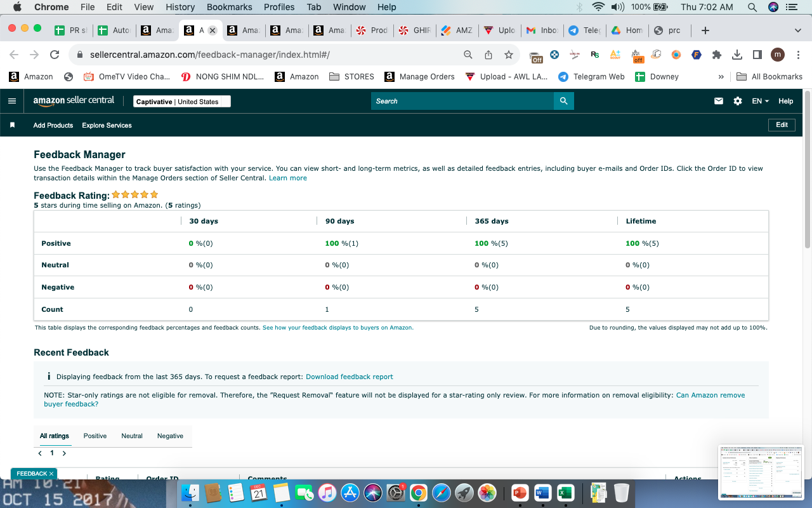812x508 pixels.
Task: Open Trash in the Dock
Action: point(622,493)
